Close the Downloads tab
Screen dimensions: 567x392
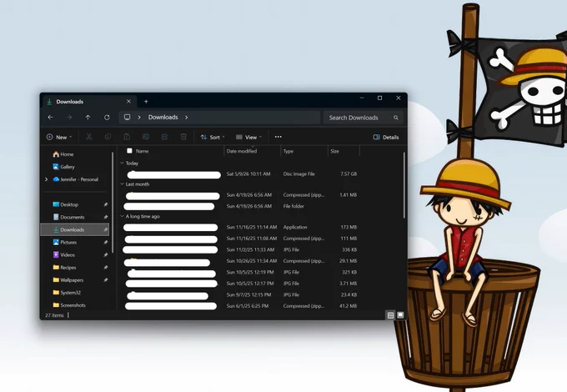(128, 102)
